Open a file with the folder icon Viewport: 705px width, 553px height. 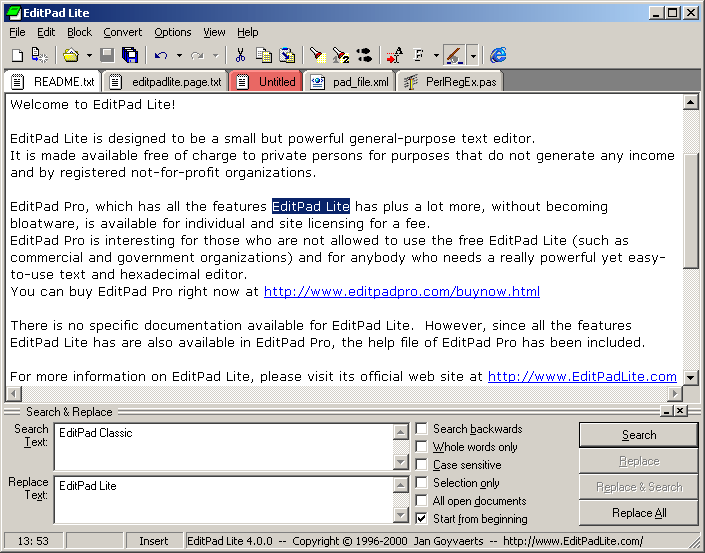[x=71, y=55]
